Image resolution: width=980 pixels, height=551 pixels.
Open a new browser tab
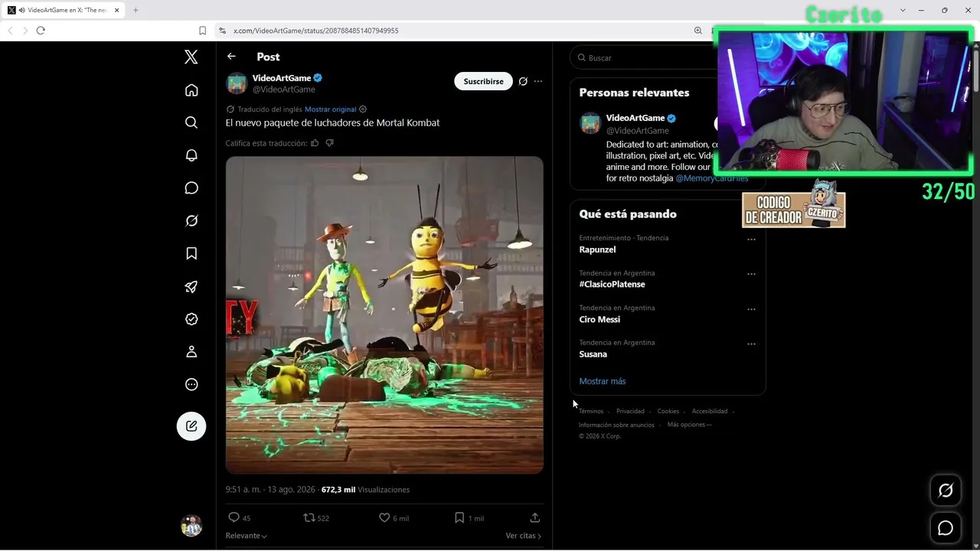[x=136, y=10]
